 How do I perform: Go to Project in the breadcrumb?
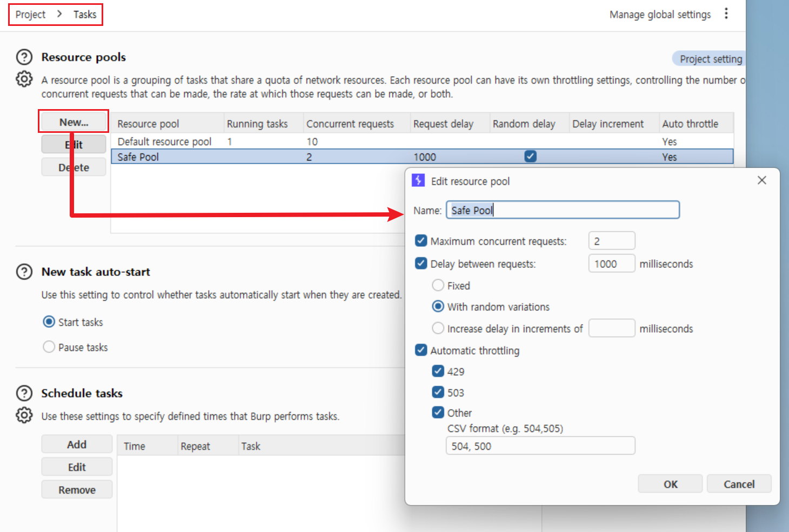pos(30,15)
